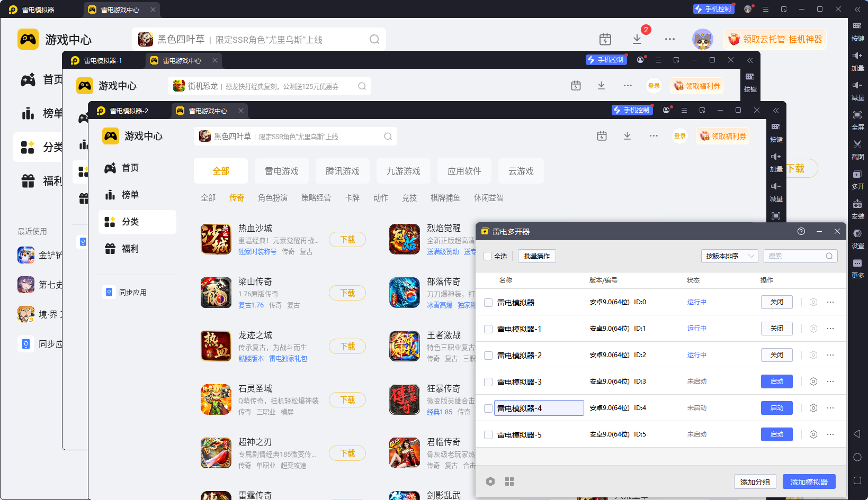The image size is (868, 500).
Task: Check the box for 雷电模拟器-2
Action: pos(488,356)
